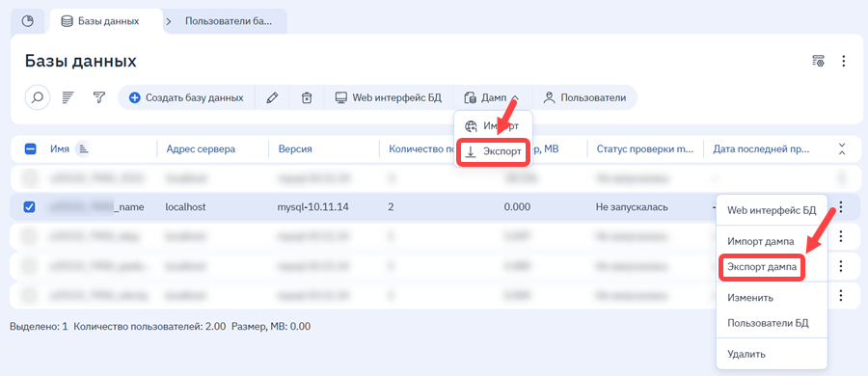
Task: Click the search magnifier icon
Action: (38, 98)
